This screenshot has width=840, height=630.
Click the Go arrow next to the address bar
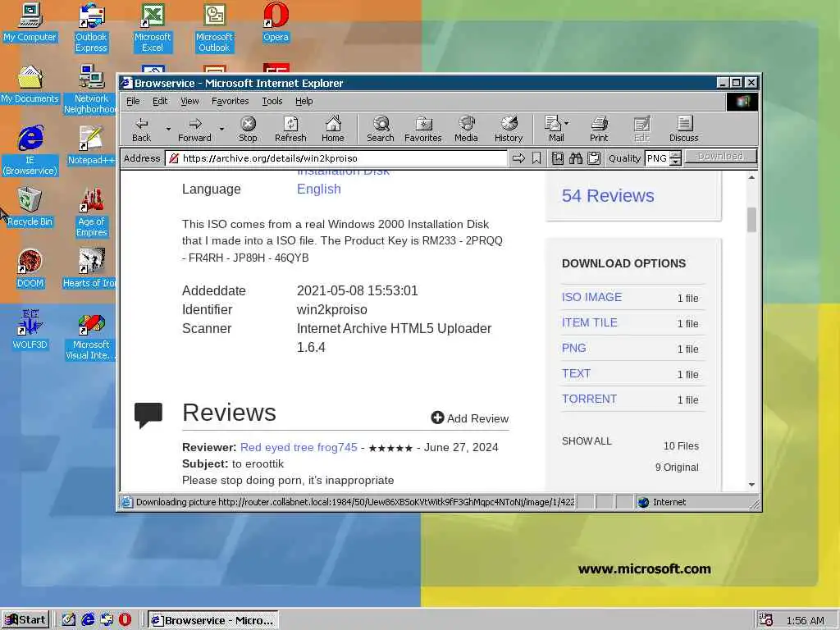tap(518, 158)
